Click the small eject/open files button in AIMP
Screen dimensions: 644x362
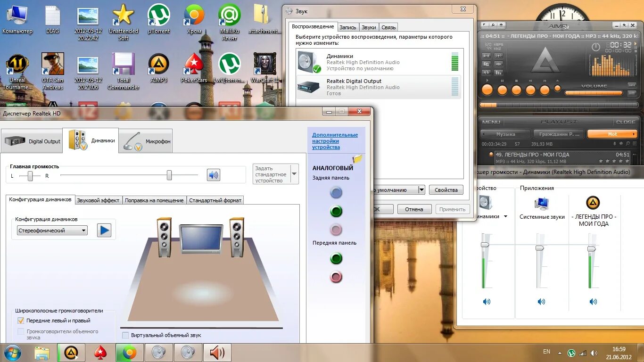click(558, 88)
